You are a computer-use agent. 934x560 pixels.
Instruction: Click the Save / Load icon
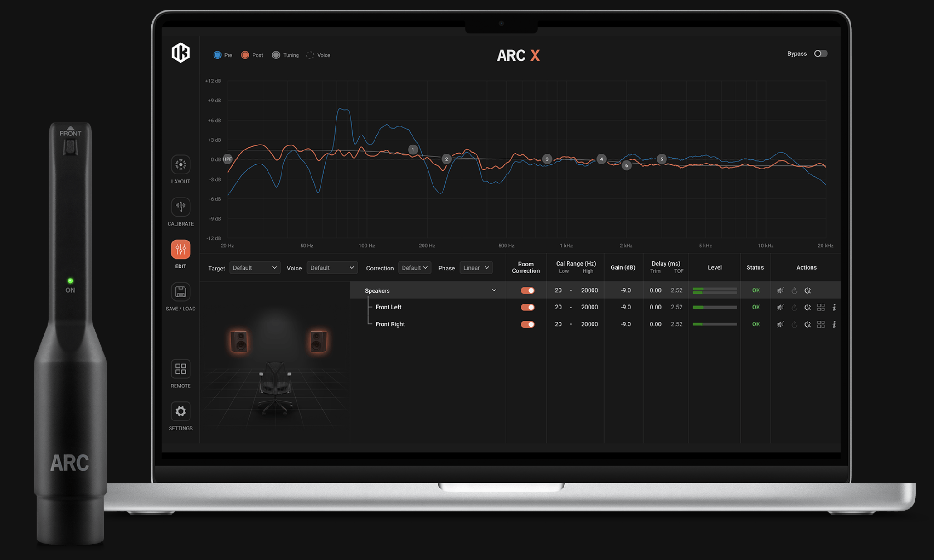tap(180, 292)
